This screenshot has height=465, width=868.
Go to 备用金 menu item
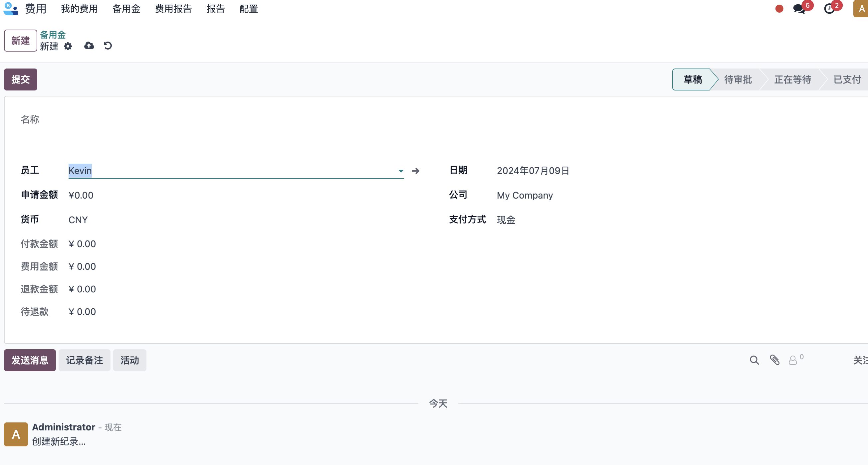(x=126, y=9)
